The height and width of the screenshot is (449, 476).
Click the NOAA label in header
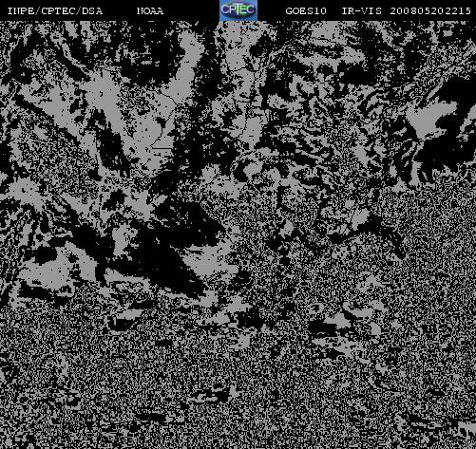(x=150, y=11)
